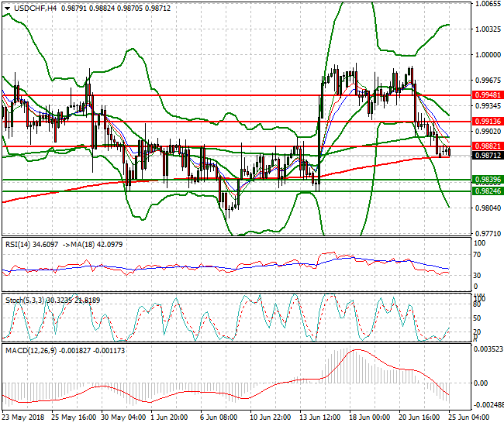Select the 25 May 16:00 time label
The width and height of the screenshot is (504, 426).
pyautogui.click(x=74, y=417)
